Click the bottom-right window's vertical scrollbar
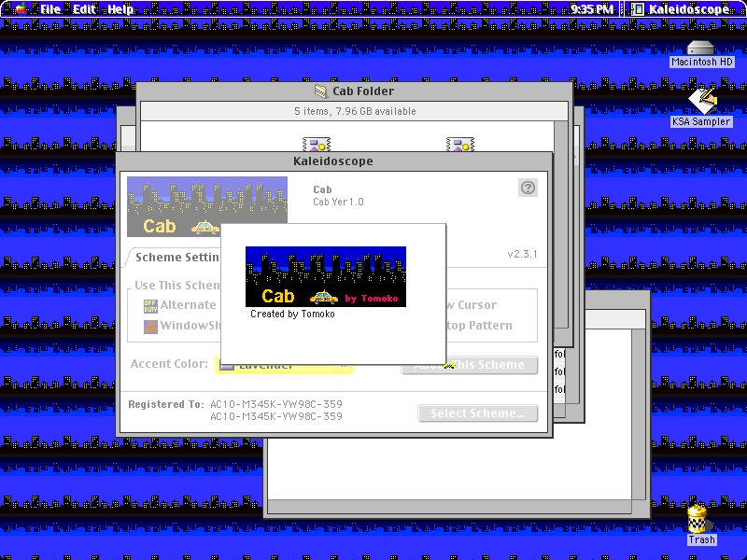 639,413
